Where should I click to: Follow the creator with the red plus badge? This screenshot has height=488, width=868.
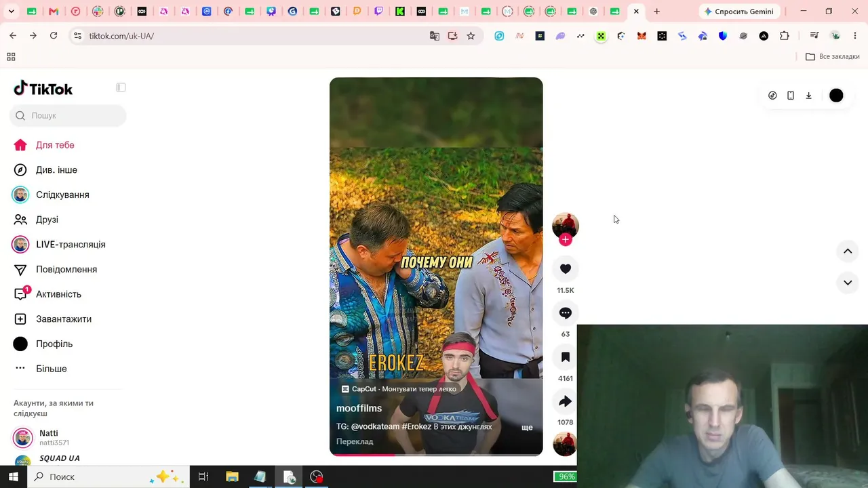click(x=566, y=240)
